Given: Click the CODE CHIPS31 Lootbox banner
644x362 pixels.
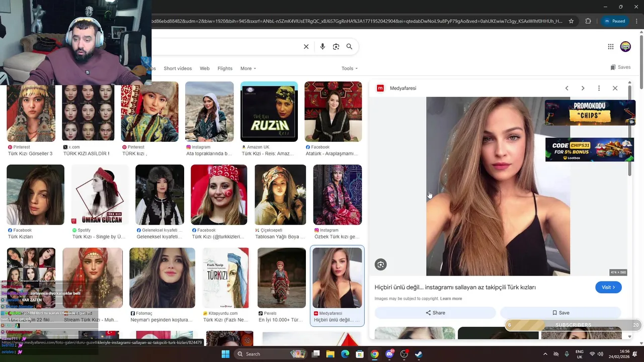Looking at the screenshot, I should coord(590,149).
